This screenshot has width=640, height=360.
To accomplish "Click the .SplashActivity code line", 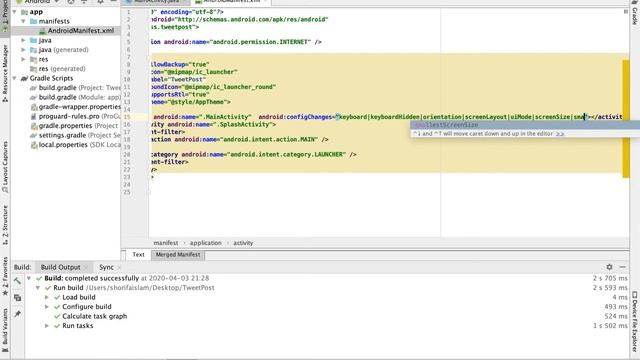I will click(213, 124).
